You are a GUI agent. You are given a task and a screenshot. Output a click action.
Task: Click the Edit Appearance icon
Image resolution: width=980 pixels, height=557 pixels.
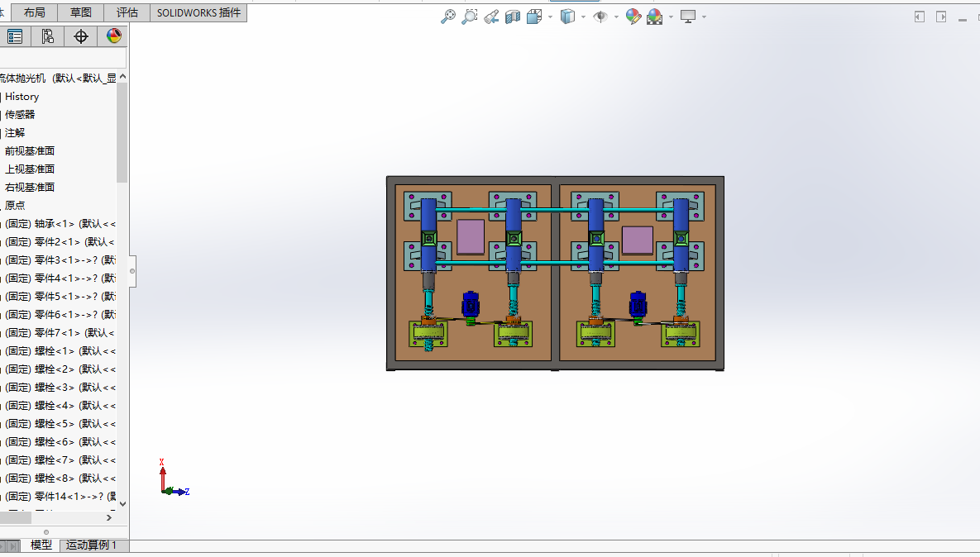pos(633,17)
